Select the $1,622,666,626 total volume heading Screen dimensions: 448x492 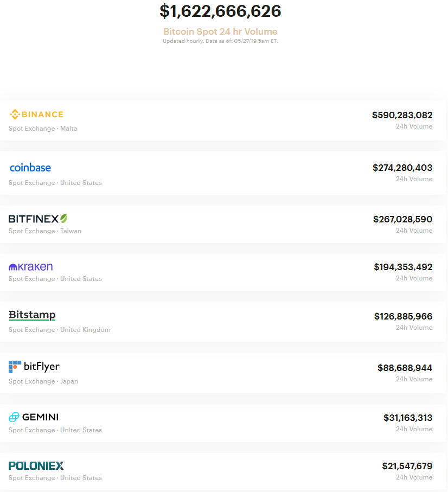point(220,11)
